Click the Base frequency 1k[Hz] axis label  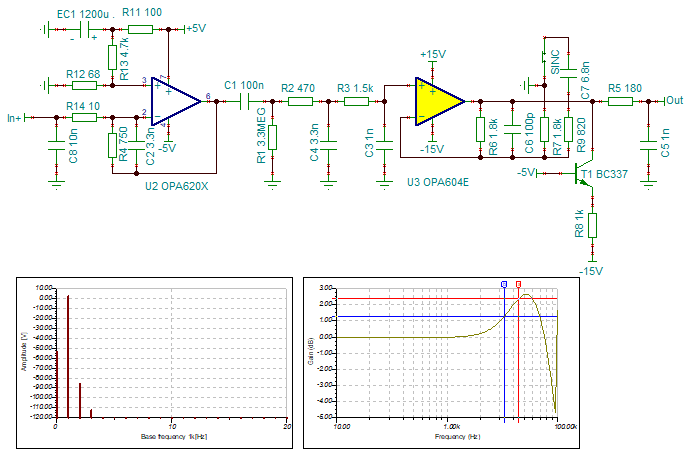coord(174,437)
